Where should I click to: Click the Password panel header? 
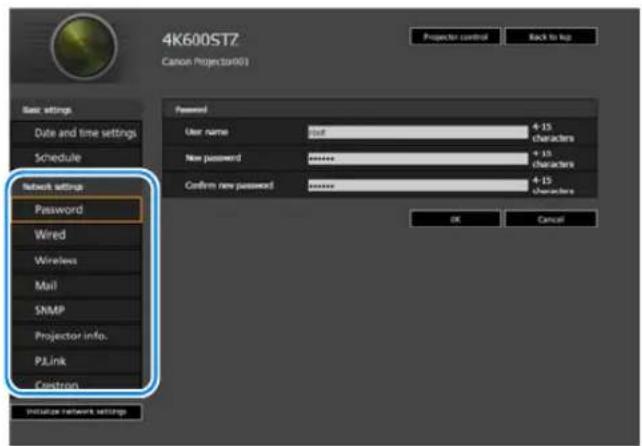(379, 109)
